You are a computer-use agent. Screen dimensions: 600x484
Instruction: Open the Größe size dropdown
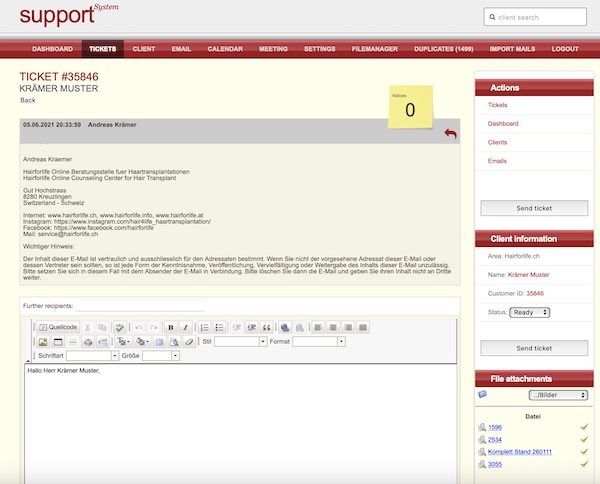[x=161, y=356]
